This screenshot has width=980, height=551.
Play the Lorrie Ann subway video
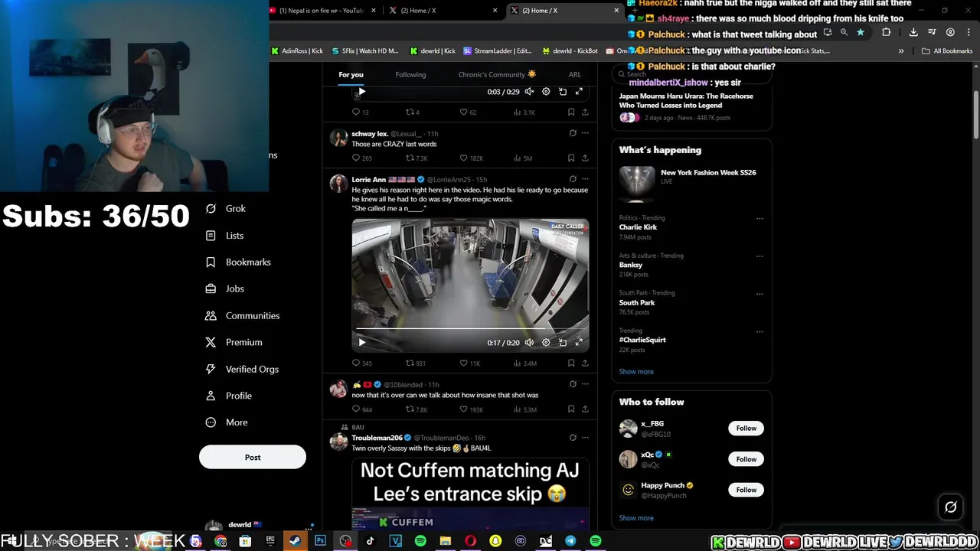coord(362,343)
